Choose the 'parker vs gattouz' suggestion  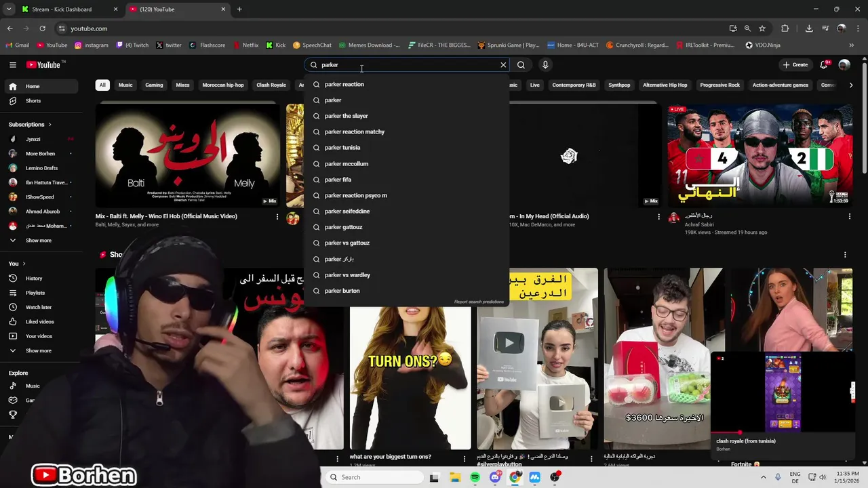pyautogui.click(x=407, y=243)
